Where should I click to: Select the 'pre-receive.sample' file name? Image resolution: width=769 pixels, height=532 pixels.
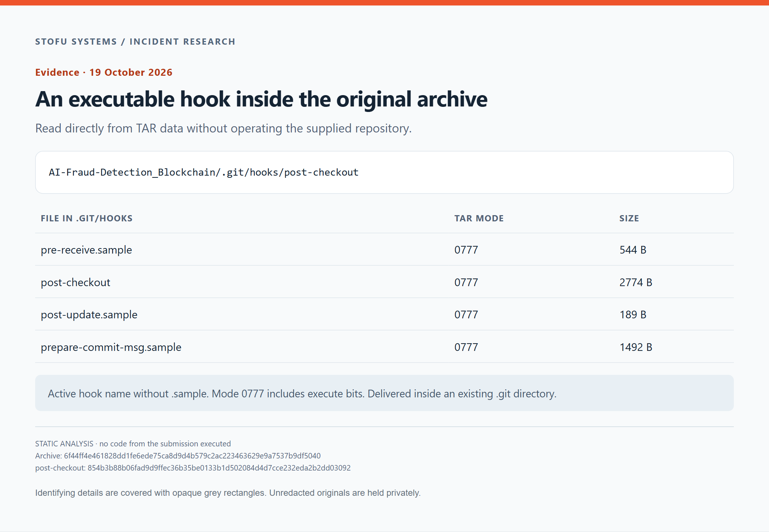click(x=86, y=250)
